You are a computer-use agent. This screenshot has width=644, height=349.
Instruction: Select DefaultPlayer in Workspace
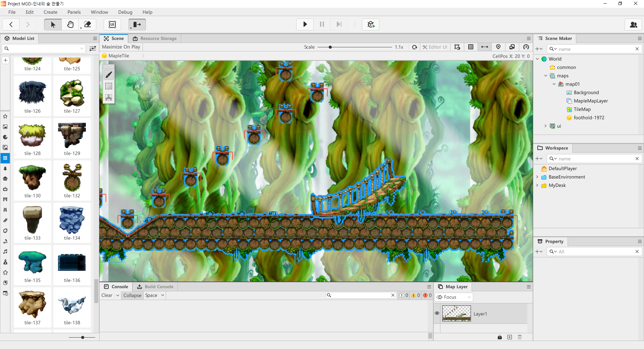pyautogui.click(x=562, y=168)
